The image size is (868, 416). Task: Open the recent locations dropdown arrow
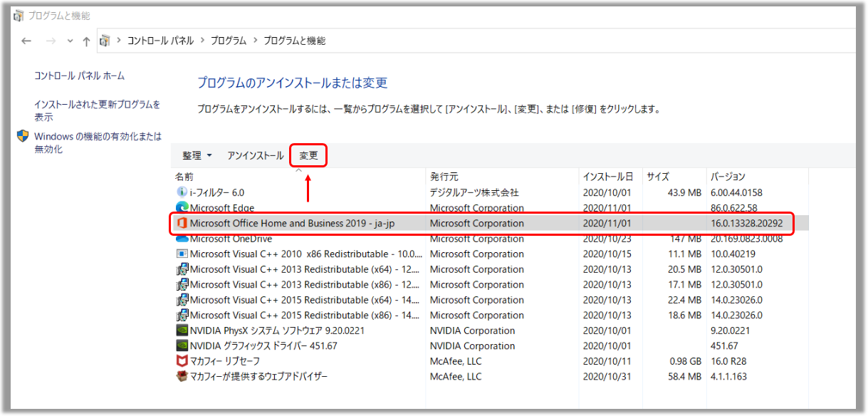tap(70, 41)
